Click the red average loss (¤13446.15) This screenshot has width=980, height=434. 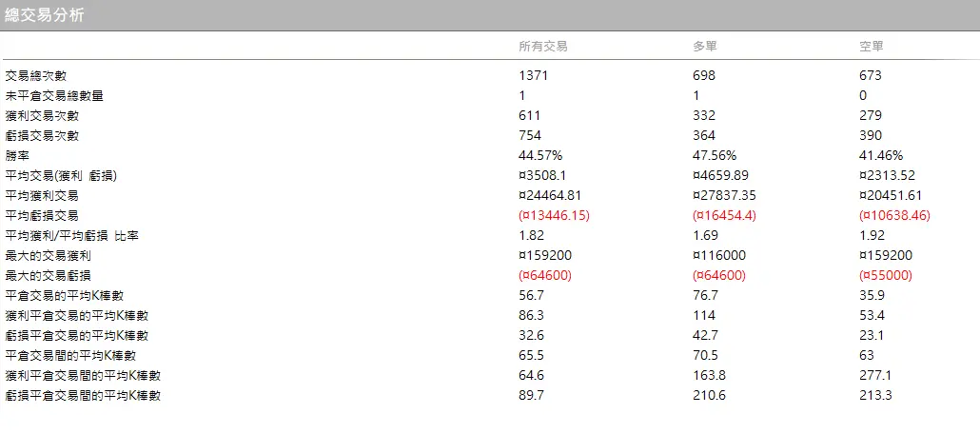click(555, 215)
